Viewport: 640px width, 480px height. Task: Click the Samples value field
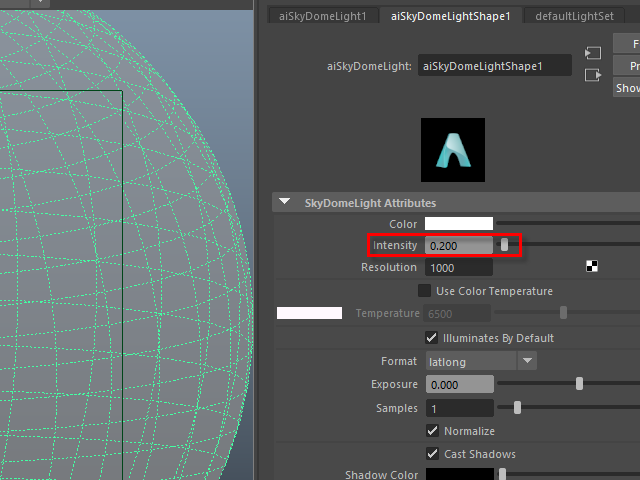point(459,408)
